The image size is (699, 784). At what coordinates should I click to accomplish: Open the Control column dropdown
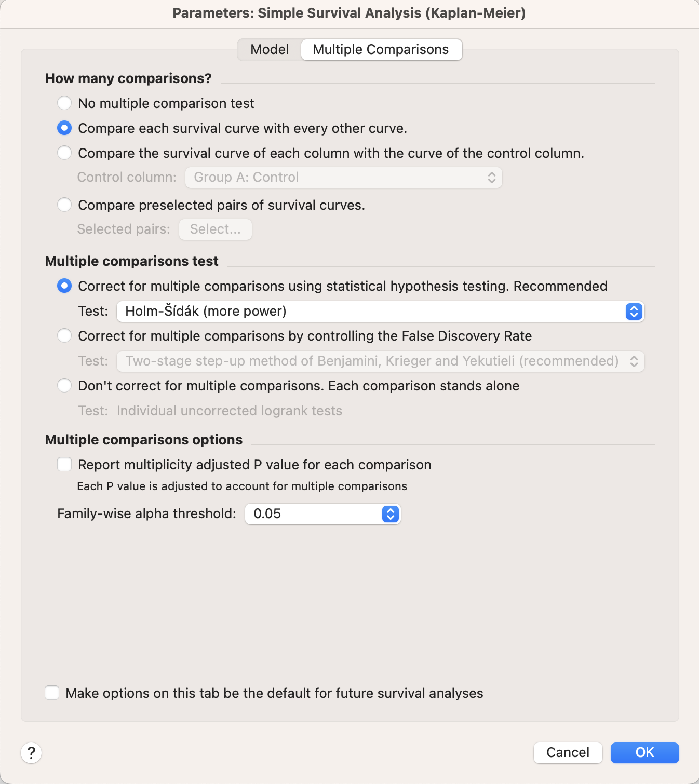coord(343,178)
